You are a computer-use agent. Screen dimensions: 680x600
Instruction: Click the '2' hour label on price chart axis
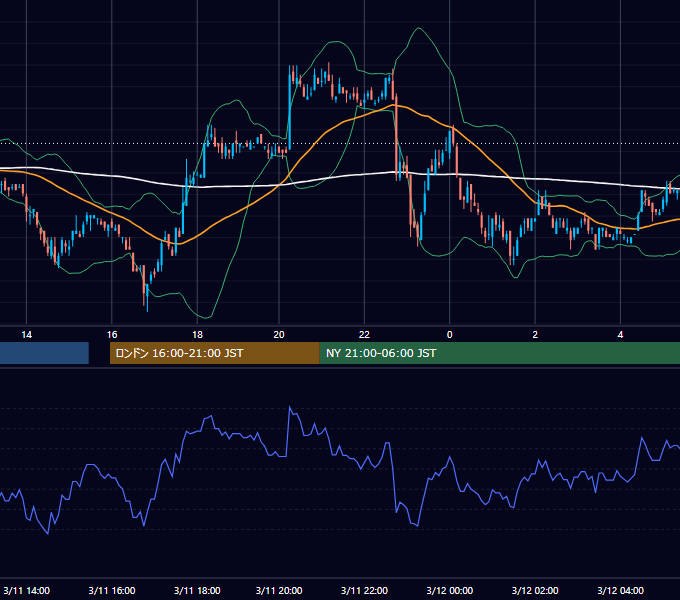[535, 335]
